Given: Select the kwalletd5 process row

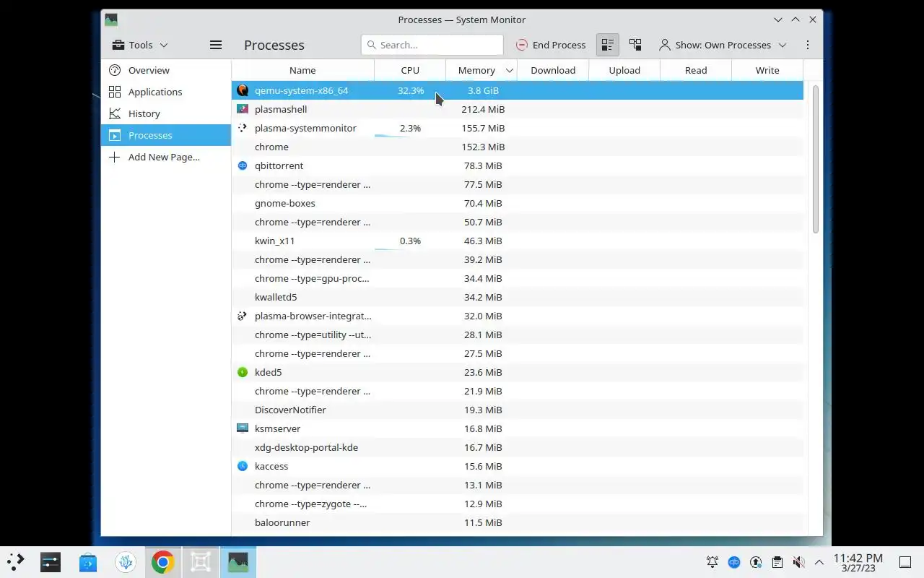Looking at the screenshot, I should point(517,297).
